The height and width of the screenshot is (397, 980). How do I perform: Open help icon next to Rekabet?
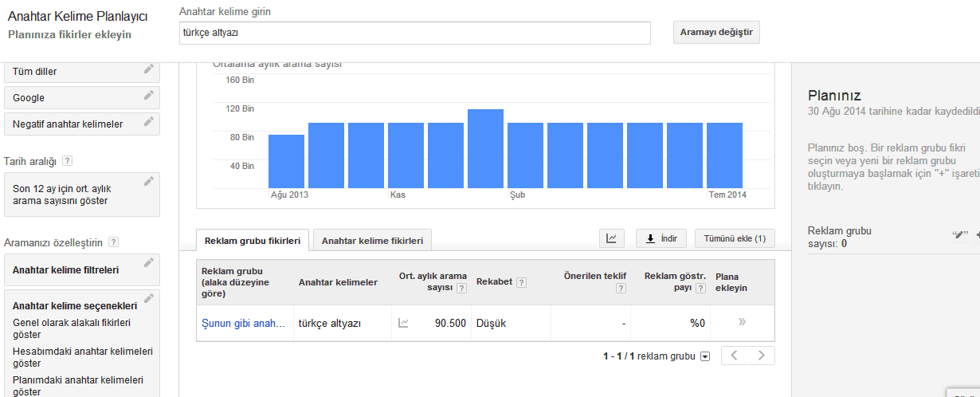[521, 282]
